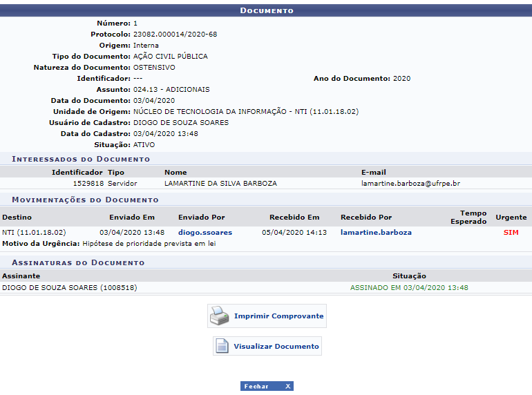
Task: Click the X icon on Fechar button
Action: pos(287,386)
